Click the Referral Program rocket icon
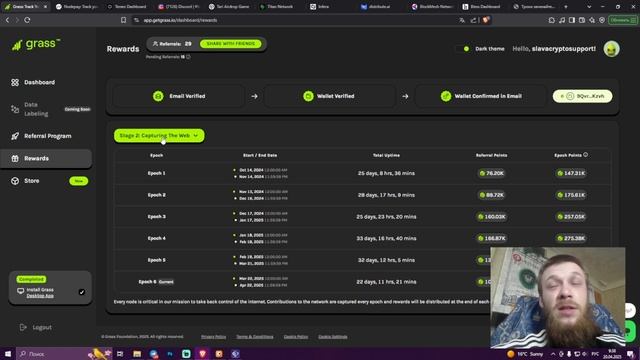This screenshot has height=360, width=640. (15, 136)
